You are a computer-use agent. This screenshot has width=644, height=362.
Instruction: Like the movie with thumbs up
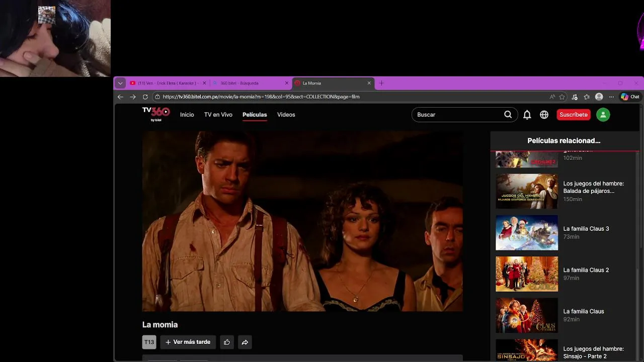[227, 342]
